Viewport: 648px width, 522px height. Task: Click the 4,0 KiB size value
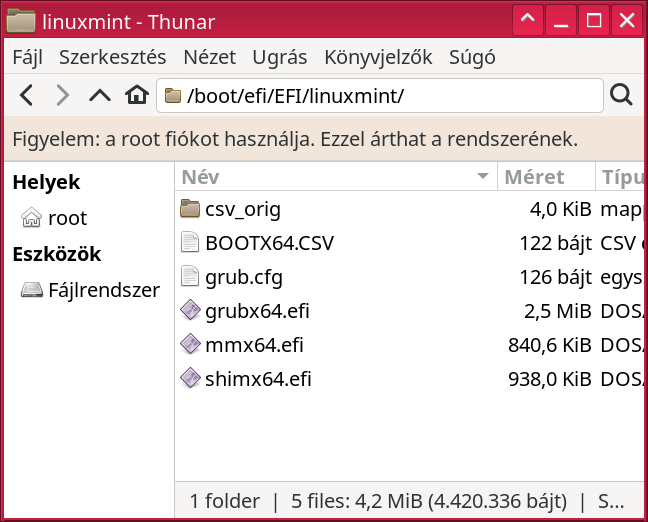[561, 209]
